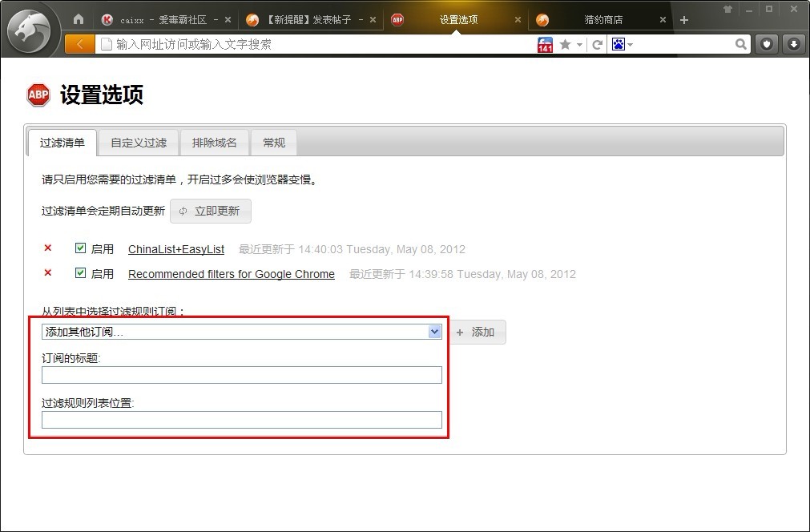
Task: Remove ChinaList+EasyList with red X
Action: click(48, 248)
